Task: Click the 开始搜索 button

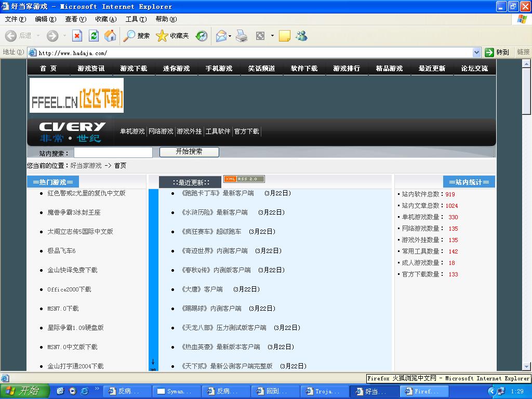Action: pyautogui.click(x=189, y=152)
